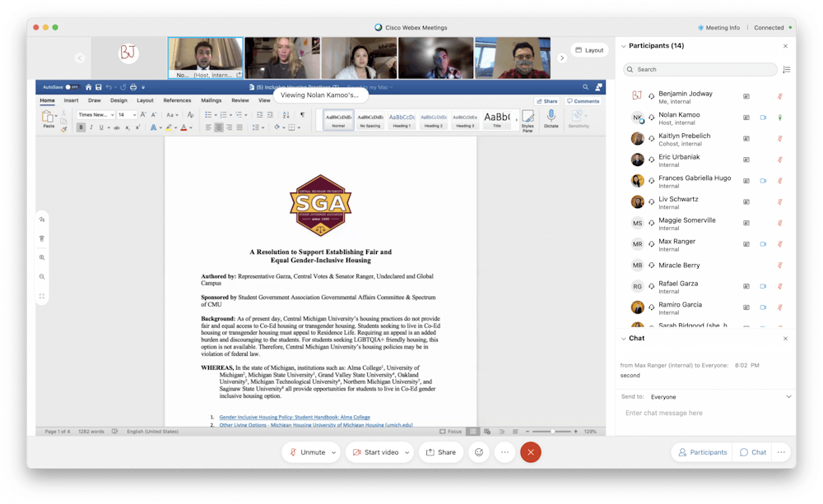This screenshot has width=823, height=504.
Task: Click the annotate icon in left toolbar
Action: 42,220
